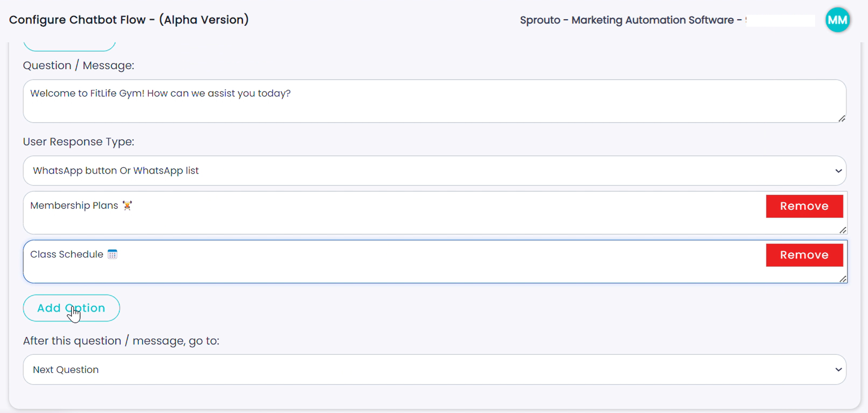Remove the Membership Plans option
Screen dimensions: 868x413
pos(804,206)
